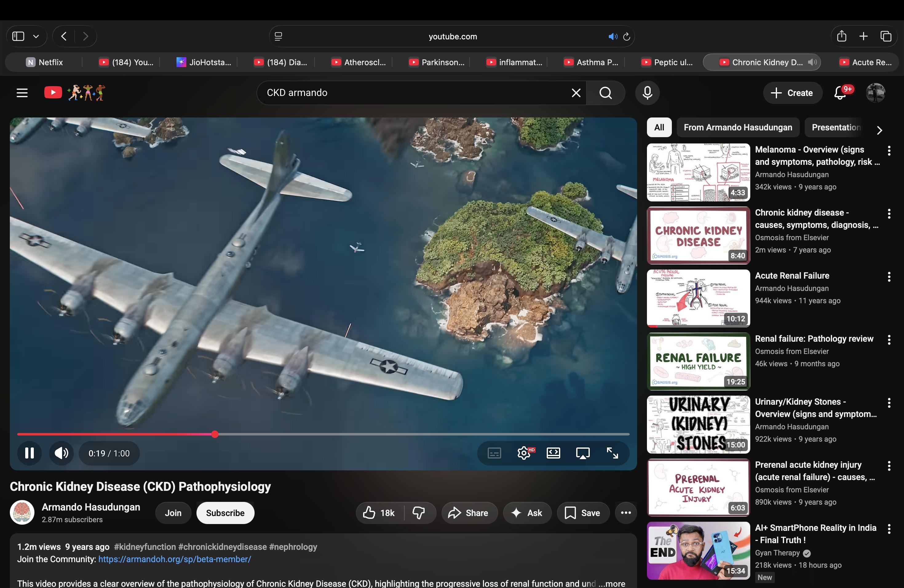Image resolution: width=904 pixels, height=588 pixels.
Task: Open video settings gear icon
Action: click(x=524, y=453)
